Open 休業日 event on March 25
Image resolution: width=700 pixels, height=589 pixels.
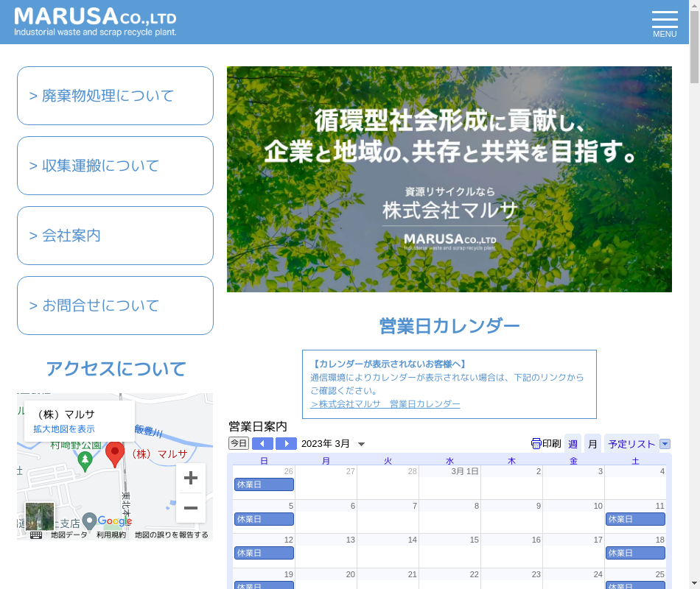click(x=635, y=585)
